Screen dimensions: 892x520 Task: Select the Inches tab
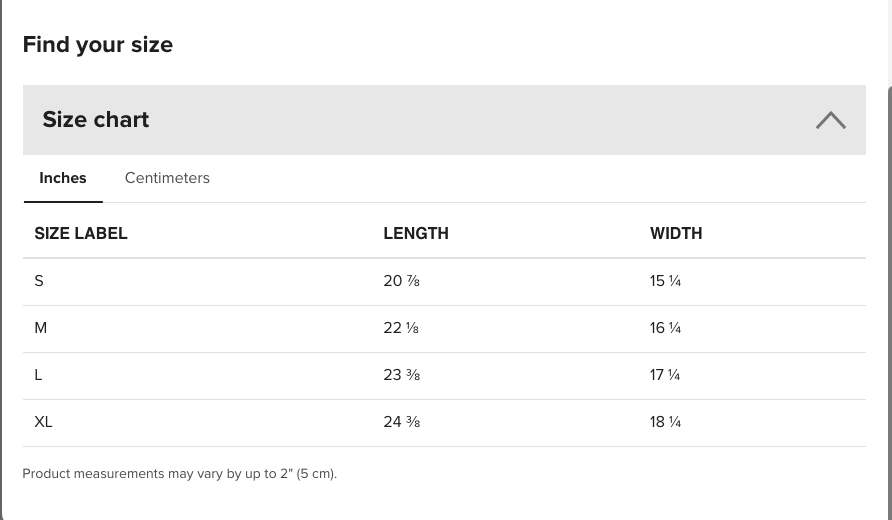63,178
